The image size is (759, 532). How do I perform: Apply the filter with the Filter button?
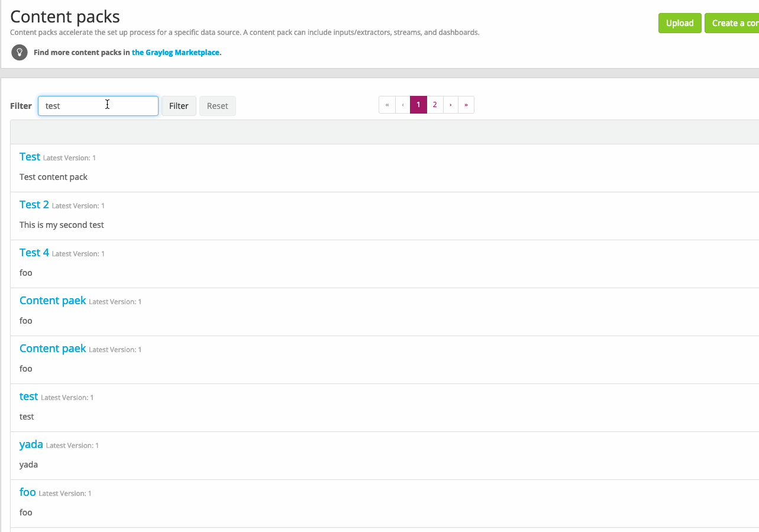[x=179, y=106]
